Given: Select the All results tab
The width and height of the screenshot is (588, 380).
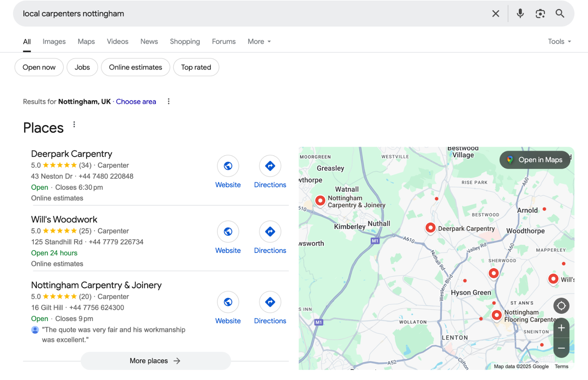Looking at the screenshot, I should 27,42.
